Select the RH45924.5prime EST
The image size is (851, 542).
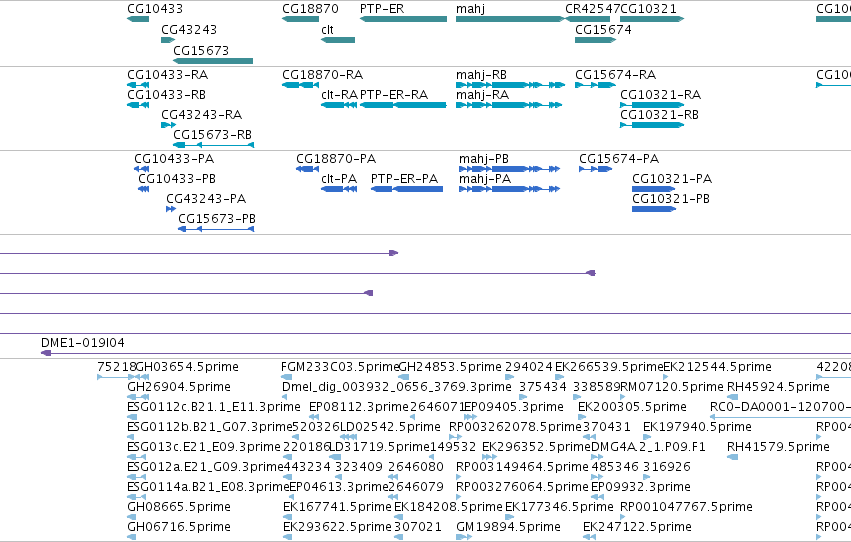(x=732, y=397)
